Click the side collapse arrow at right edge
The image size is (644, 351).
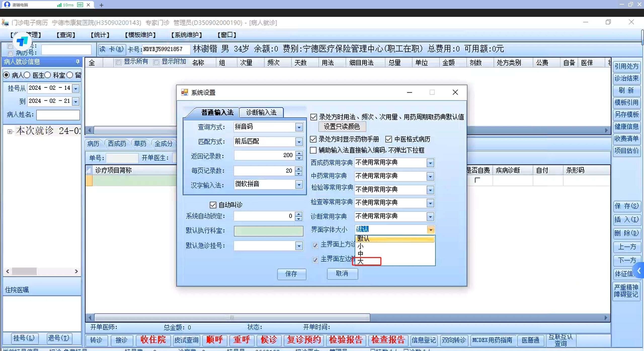(x=639, y=271)
